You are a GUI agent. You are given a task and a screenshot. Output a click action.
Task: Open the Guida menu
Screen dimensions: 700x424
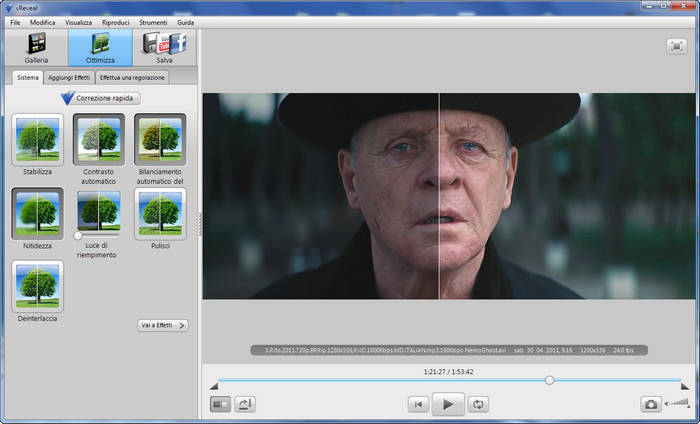[x=185, y=22]
